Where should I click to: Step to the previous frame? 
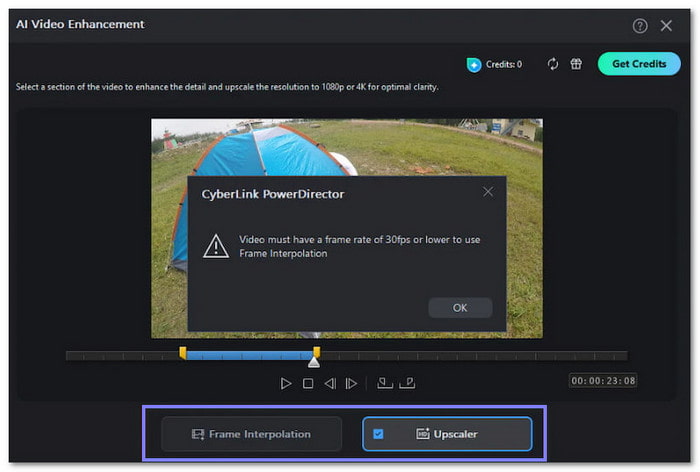tap(330, 384)
